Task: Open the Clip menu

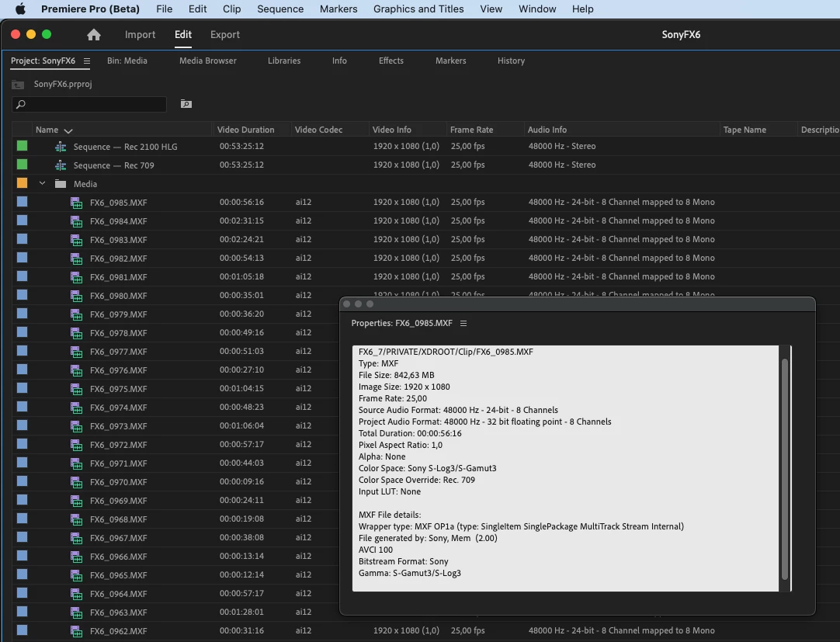Action: (231, 9)
